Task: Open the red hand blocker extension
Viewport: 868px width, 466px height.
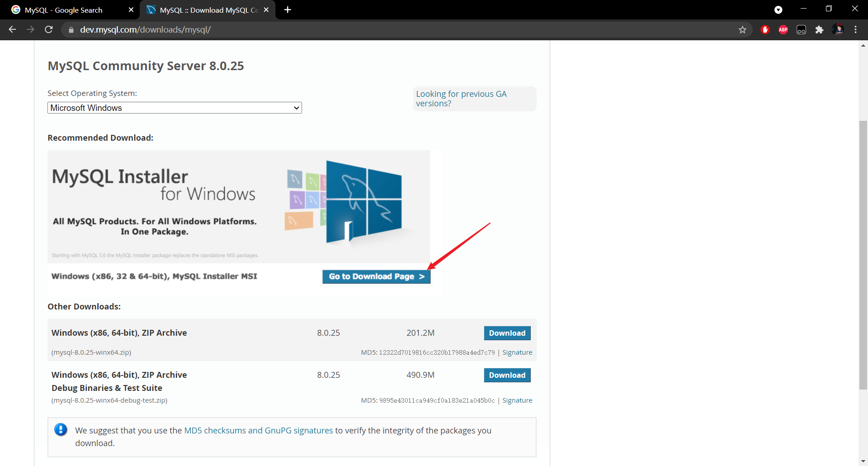Action: click(x=765, y=30)
